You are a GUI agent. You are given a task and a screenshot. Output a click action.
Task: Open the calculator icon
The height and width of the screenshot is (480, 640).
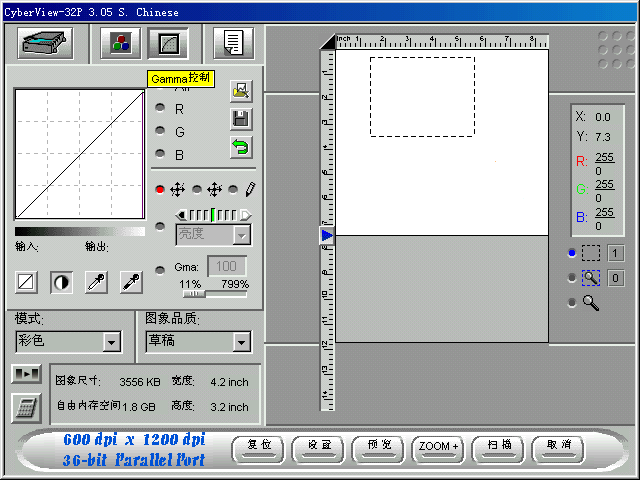pos(26,408)
